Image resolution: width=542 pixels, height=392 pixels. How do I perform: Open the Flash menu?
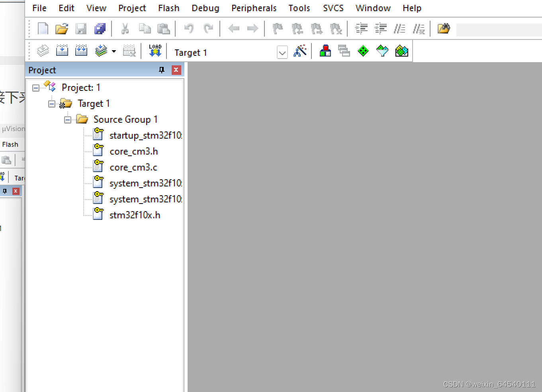tap(168, 8)
